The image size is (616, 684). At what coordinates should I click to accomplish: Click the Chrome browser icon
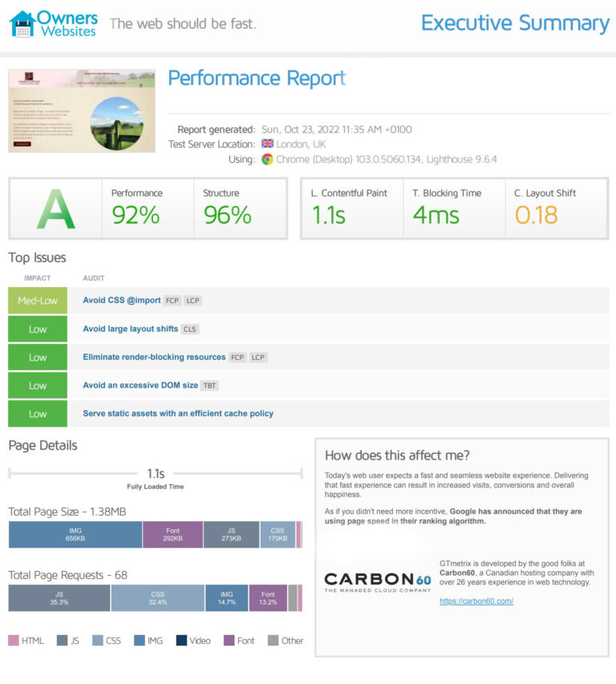point(267,159)
